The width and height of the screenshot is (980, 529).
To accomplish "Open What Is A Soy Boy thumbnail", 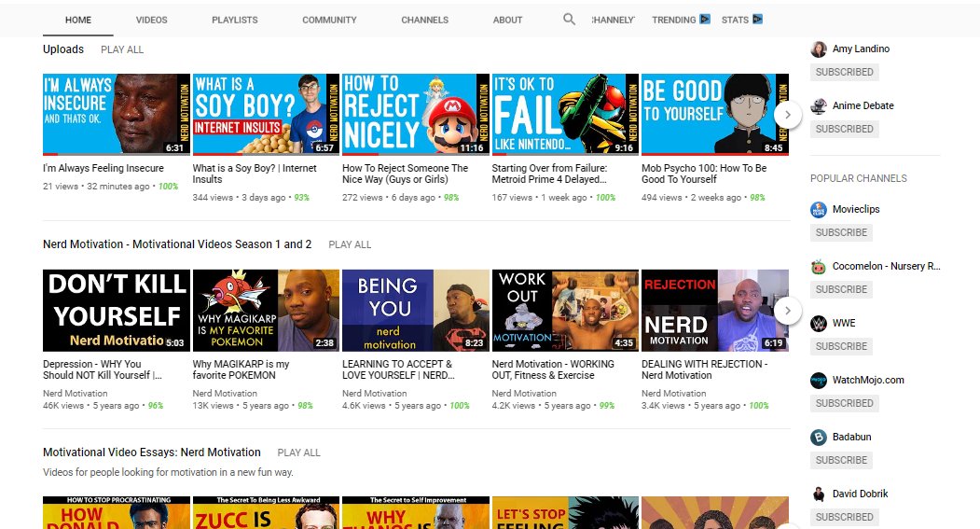I will (267, 115).
